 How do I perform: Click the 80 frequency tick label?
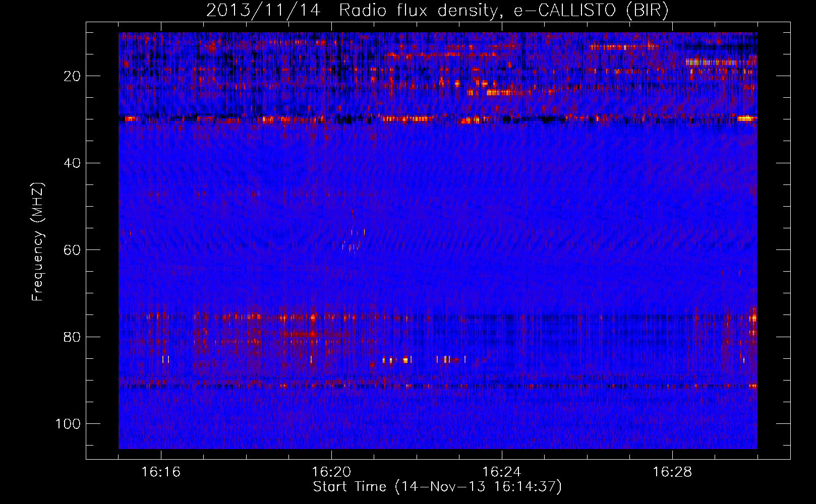(x=72, y=337)
